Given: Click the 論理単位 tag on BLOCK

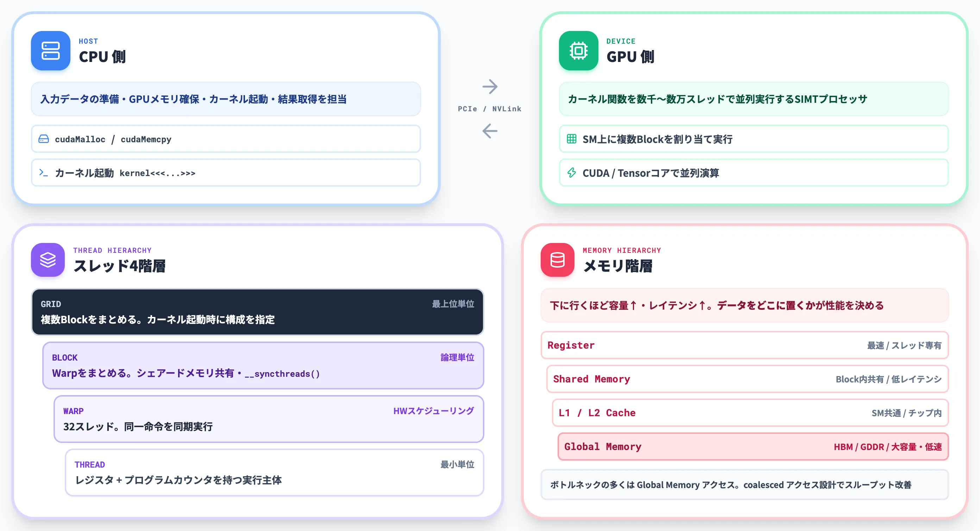Looking at the screenshot, I should 457,357.
